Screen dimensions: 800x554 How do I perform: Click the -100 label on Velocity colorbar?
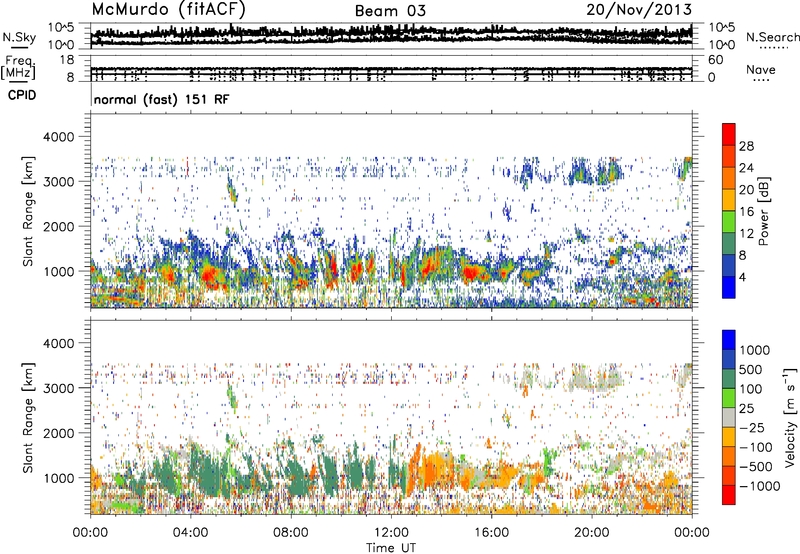(756, 447)
